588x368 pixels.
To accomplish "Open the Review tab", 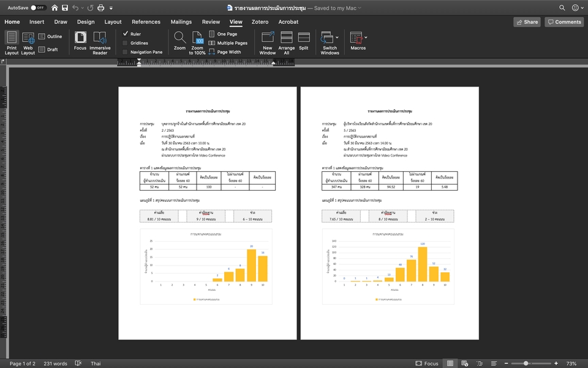I will [211, 22].
